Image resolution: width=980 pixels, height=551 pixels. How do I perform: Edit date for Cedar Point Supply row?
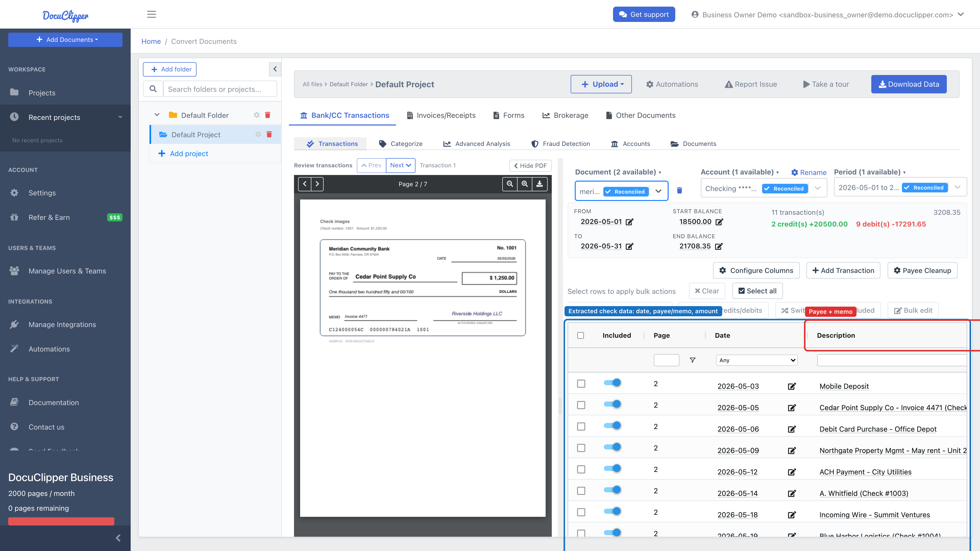pyautogui.click(x=792, y=408)
